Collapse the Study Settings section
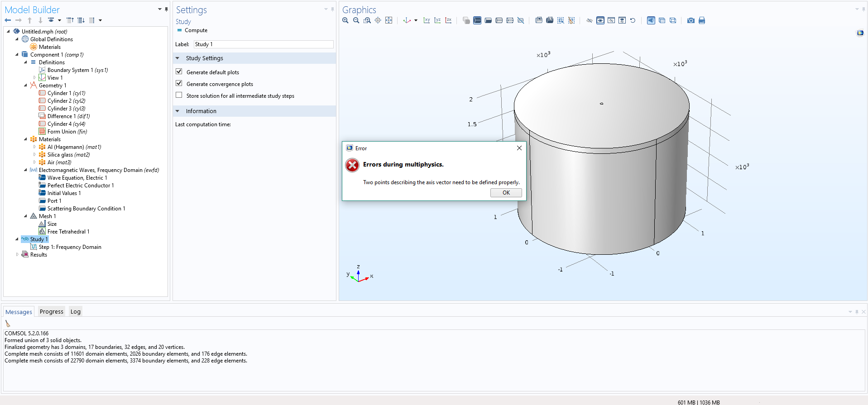 (x=177, y=58)
